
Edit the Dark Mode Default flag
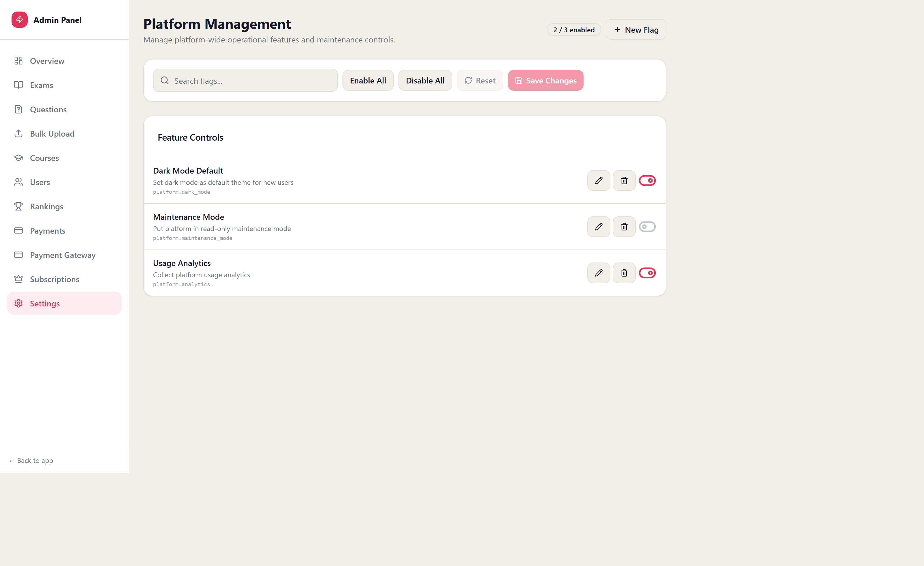click(x=599, y=180)
